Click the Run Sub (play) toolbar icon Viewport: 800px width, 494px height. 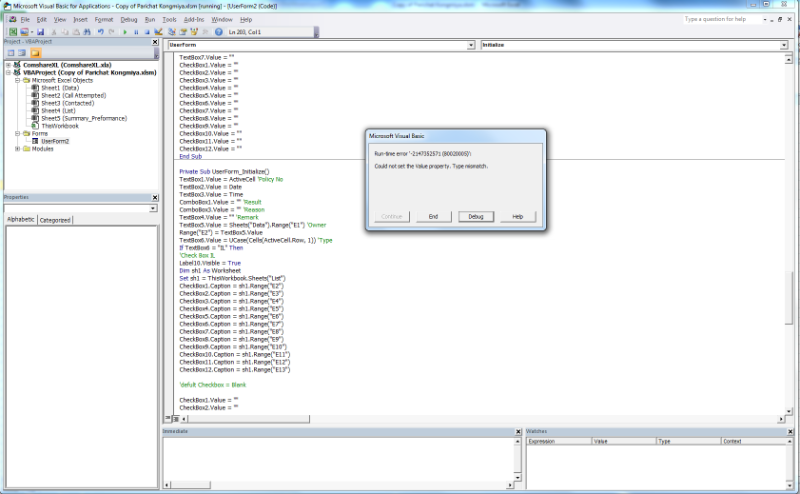point(124,31)
